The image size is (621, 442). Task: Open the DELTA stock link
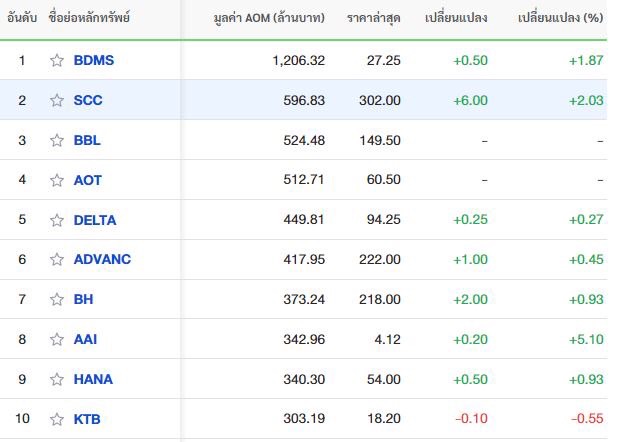(x=95, y=220)
